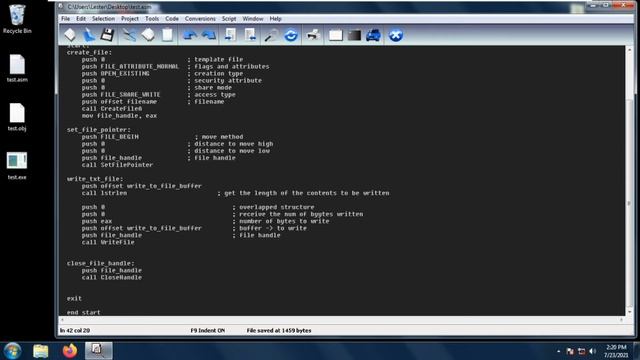This screenshot has height=360, width=640.
Task: Open the volume control in system tray
Action: [x=593, y=351]
